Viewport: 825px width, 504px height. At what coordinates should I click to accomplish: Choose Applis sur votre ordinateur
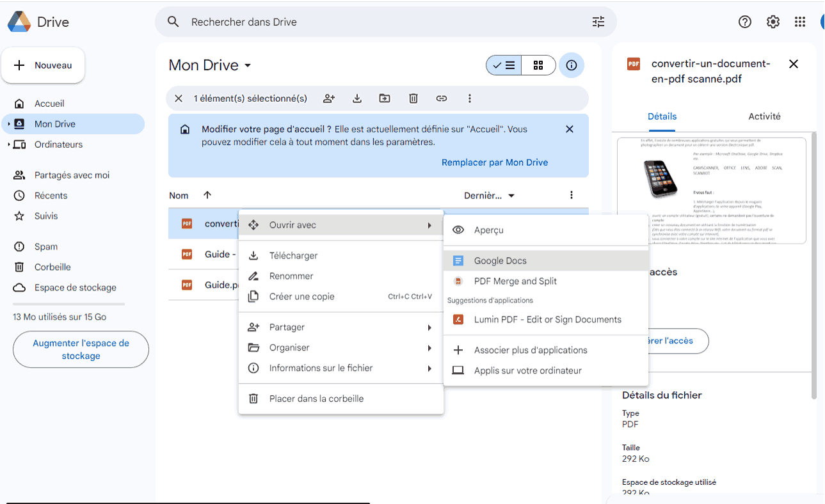tap(545, 371)
